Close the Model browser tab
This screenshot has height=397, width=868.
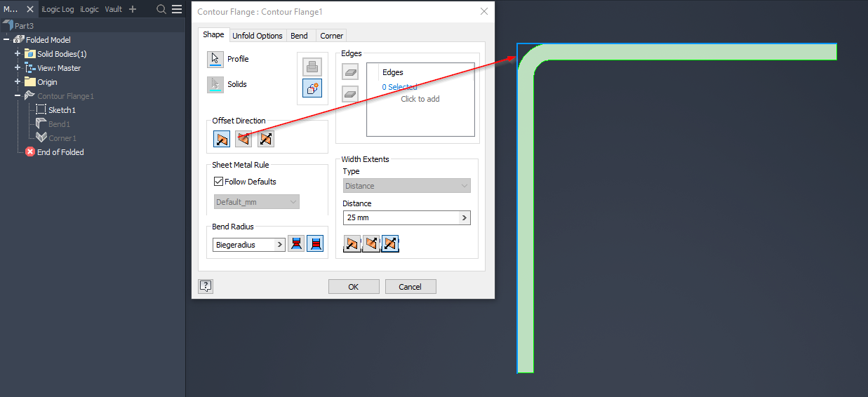[30, 9]
